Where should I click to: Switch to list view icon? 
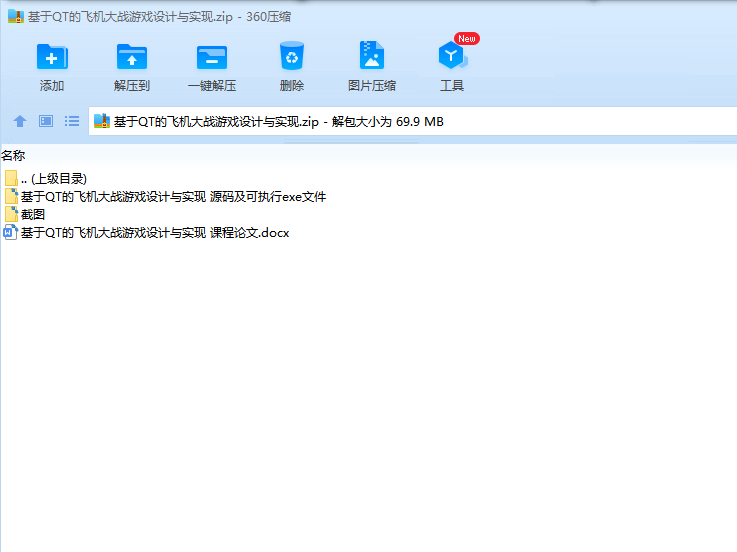(x=72, y=121)
